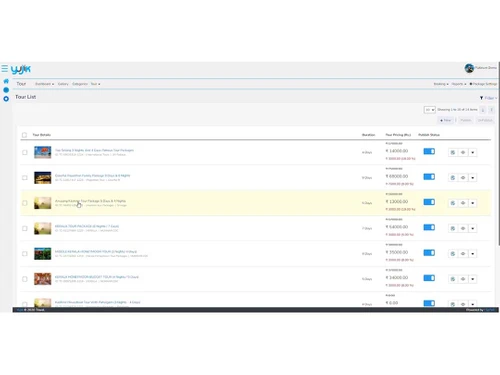Click the yujik logo
This screenshot has height=375, width=500.
pyautogui.click(x=21, y=69)
